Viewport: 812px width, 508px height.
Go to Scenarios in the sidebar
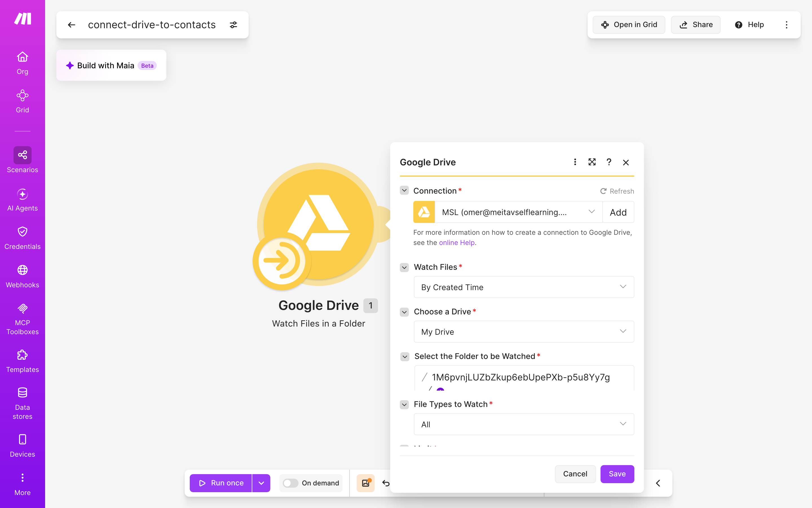(x=23, y=160)
